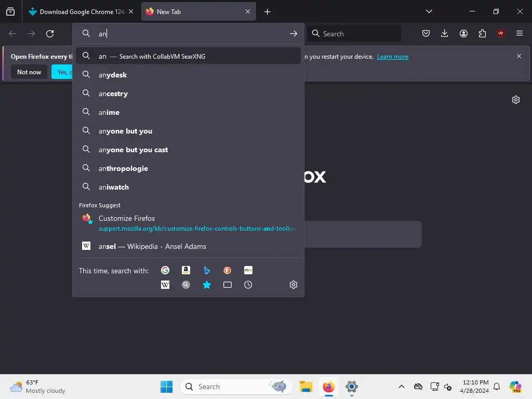Image resolution: width=532 pixels, height=399 pixels.
Task: Search History using the clock icon
Action: (248, 285)
